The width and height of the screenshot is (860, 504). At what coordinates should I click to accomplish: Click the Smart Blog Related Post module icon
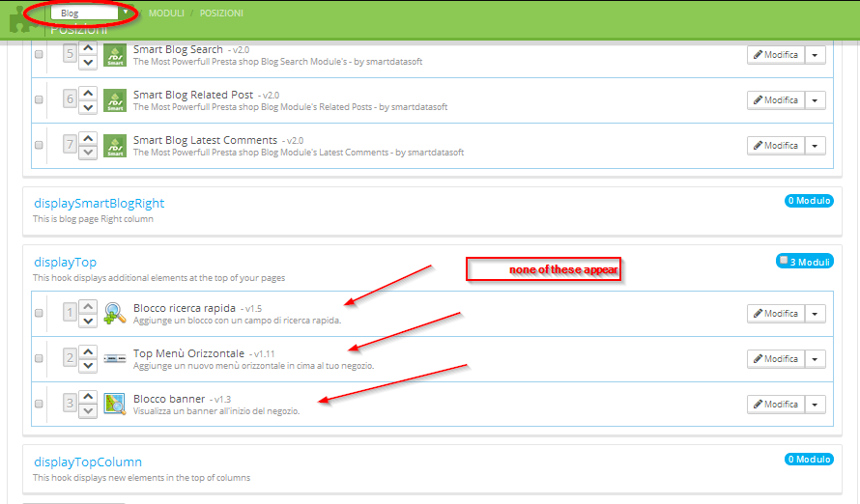(115, 100)
